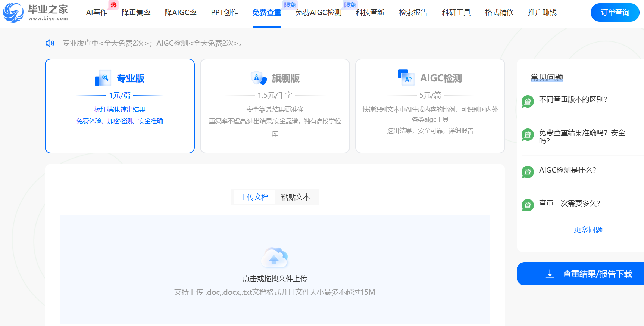Click the 安全靠谱,结果更准确 text

275,109
